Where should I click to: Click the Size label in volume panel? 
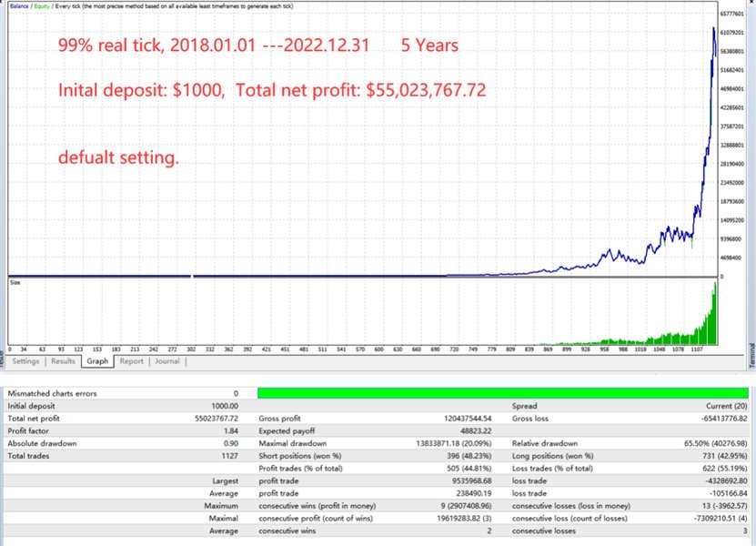tap(15, 283)
